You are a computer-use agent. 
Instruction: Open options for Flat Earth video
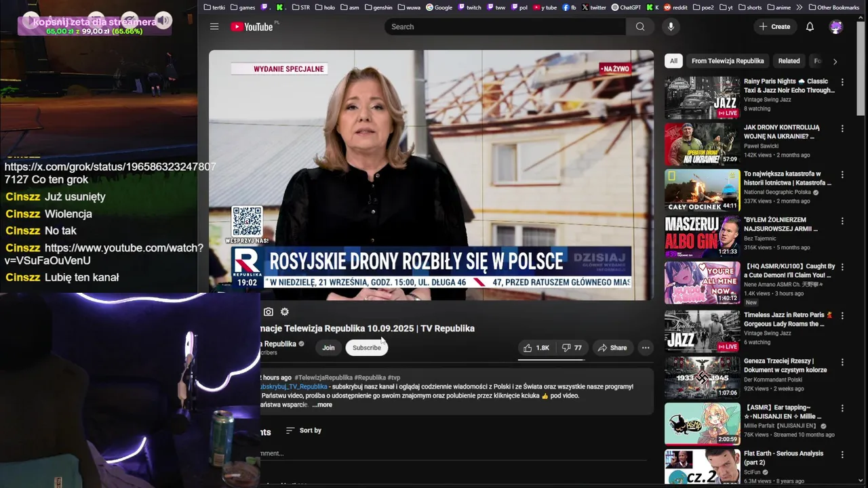[x=842, y=455]
